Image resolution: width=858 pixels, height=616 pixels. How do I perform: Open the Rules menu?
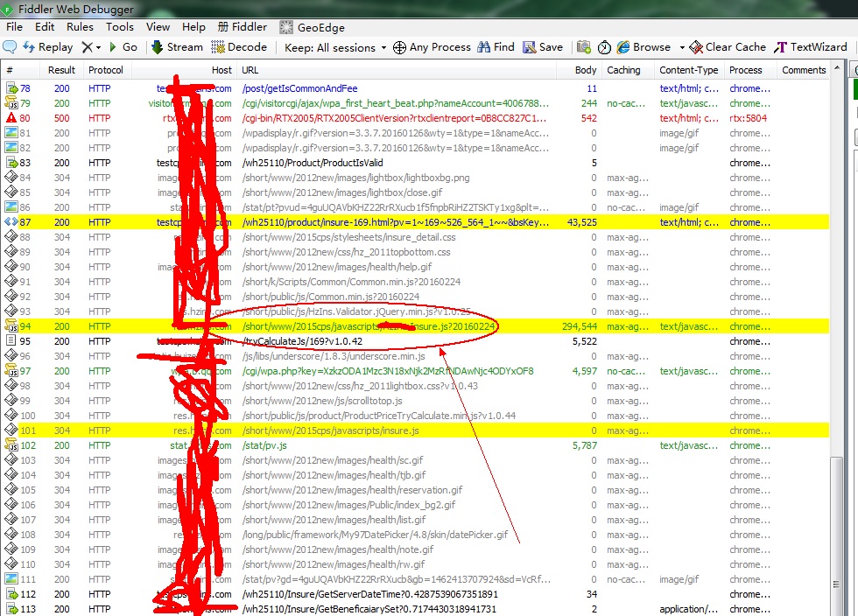pos(80,27)
